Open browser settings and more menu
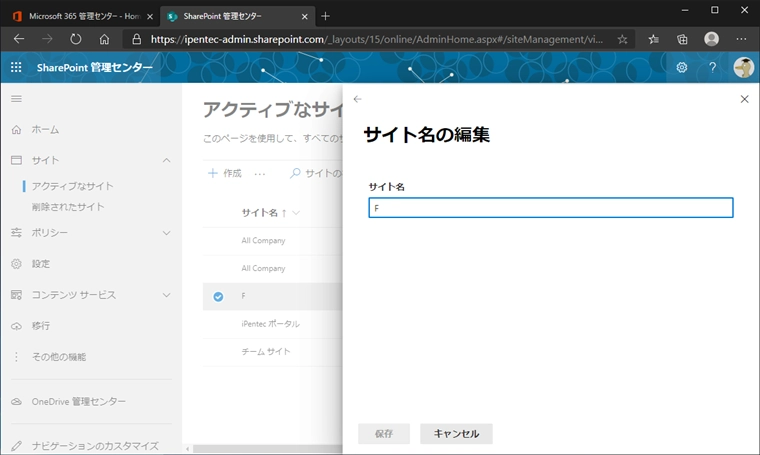 pyautogui.click(x=741, y=39)
